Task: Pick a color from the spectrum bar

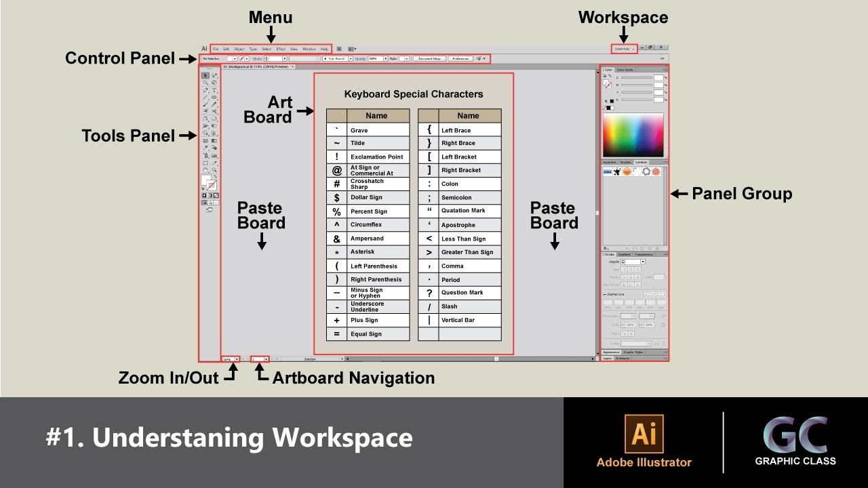Action: pos(633,135)
